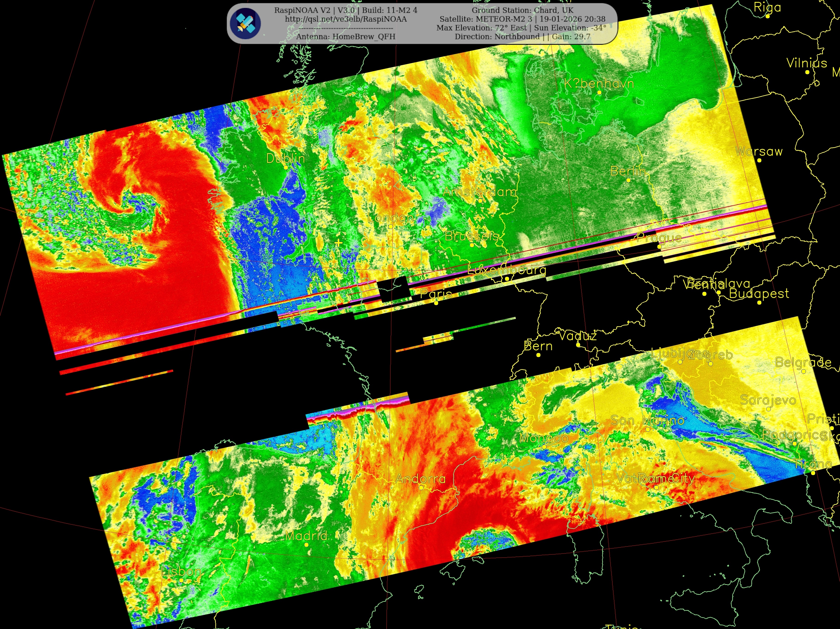The width and height of the screenshot is (840, 629).
Task: Click the Dublin city dot marker
Action: coord(286,167)
